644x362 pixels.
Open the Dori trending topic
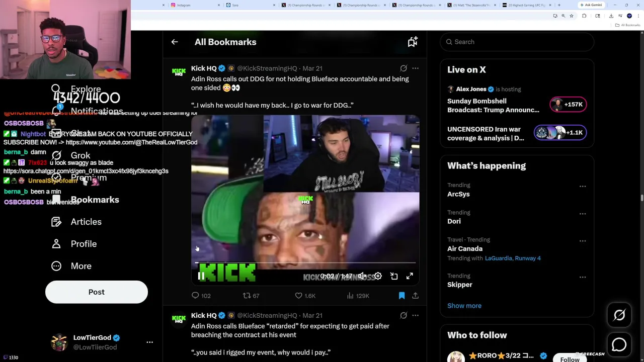(x=454, y=221)
